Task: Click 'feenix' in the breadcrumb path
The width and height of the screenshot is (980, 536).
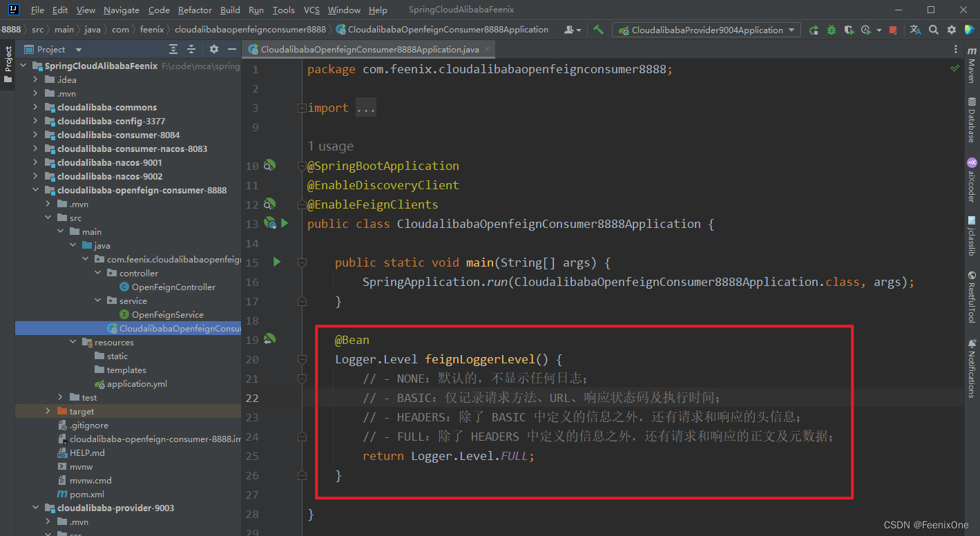Action: click(152, 30)
